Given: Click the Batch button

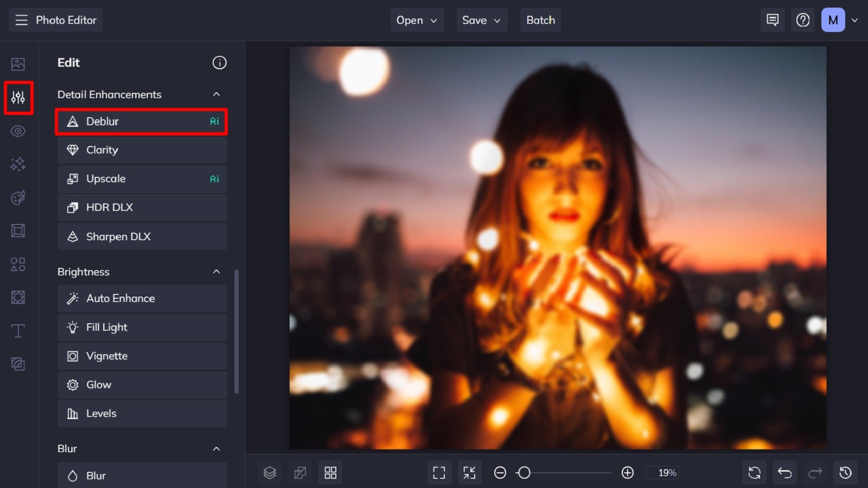Looking at the screenshot, I should coord(540,20).
